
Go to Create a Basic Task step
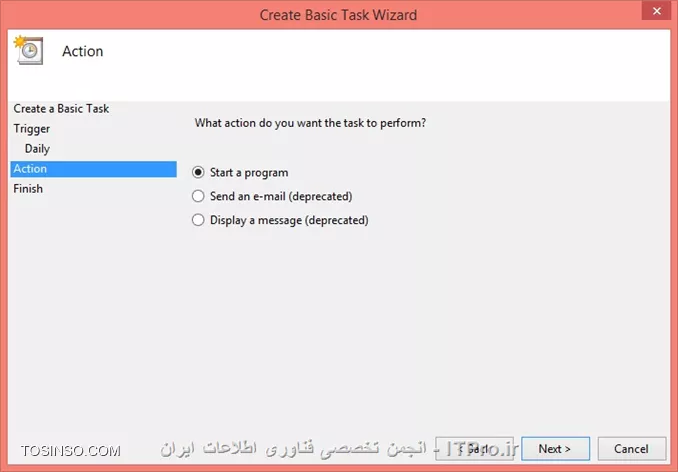(x=61, y=108)
